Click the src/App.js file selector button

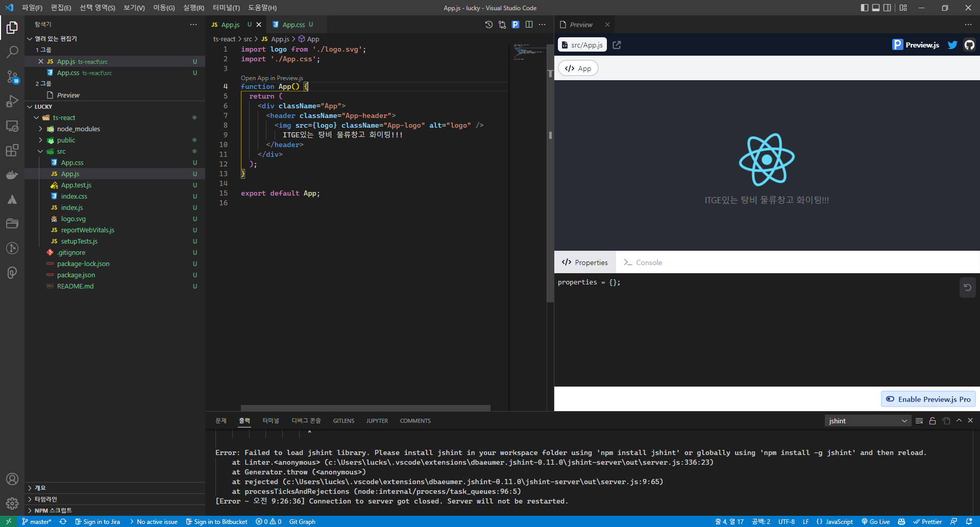coord(582,45)
